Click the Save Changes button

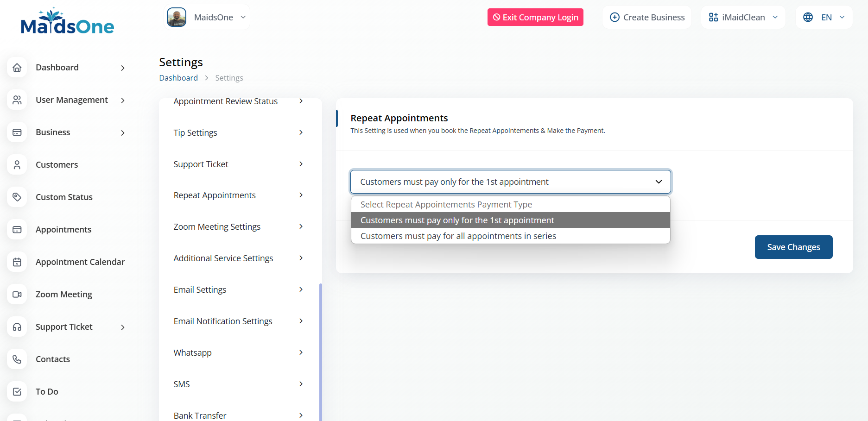point(793,247)
